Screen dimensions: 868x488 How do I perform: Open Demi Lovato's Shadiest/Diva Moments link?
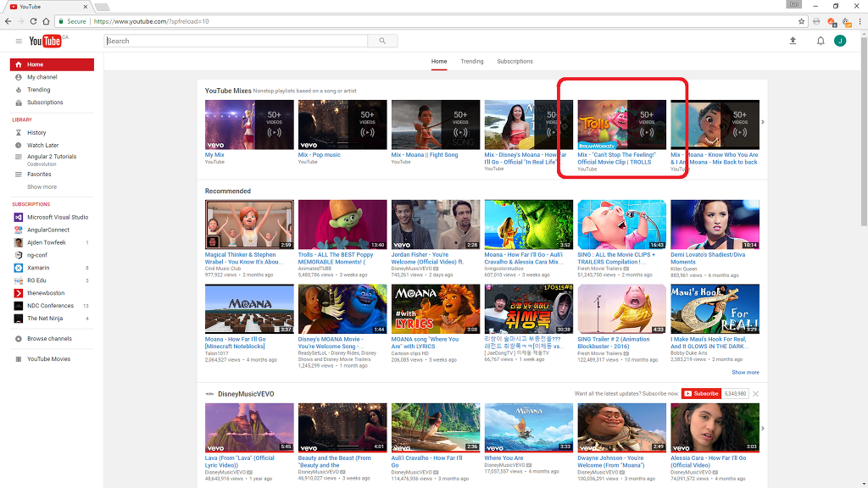(x=708, y=258)
